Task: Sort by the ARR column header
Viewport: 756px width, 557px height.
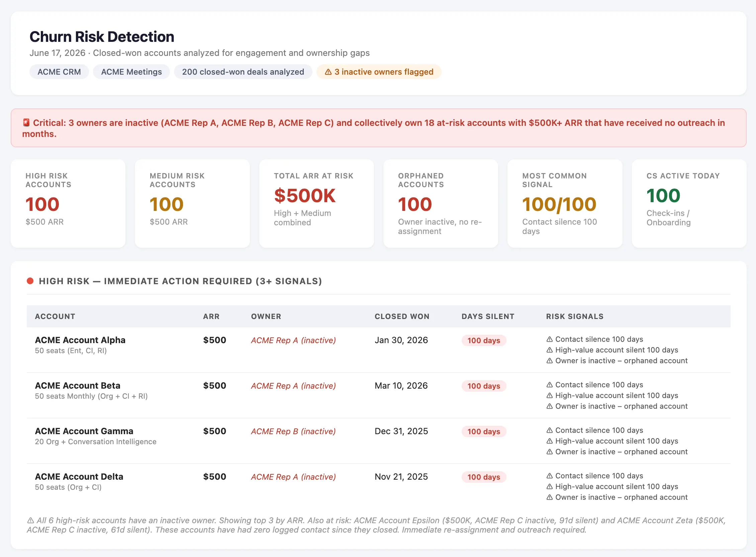Action: [211, 316]
